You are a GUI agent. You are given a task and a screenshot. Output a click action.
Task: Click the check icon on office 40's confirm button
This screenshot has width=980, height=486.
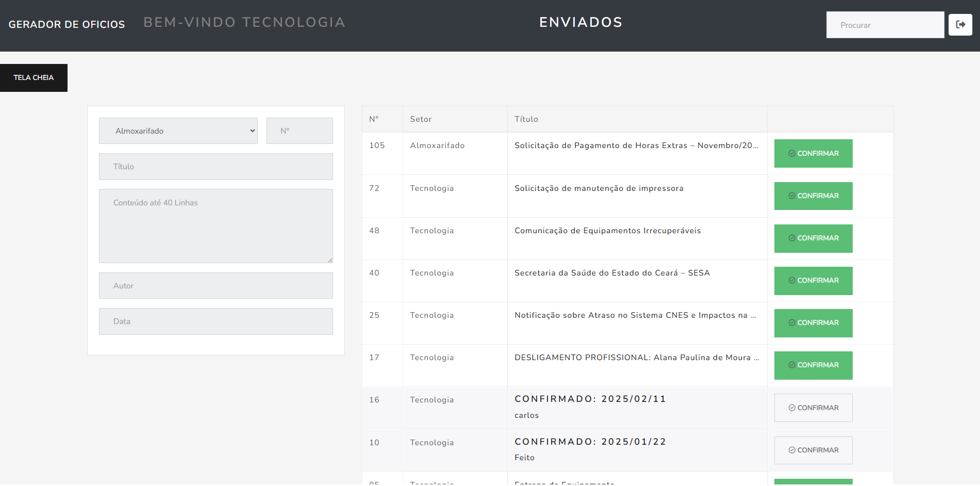pos(792,280)
